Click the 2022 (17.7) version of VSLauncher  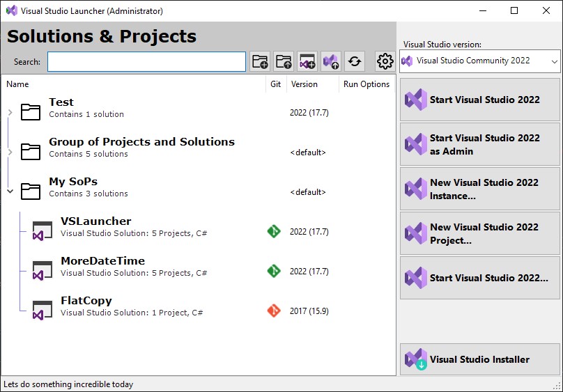pos(309,232)
